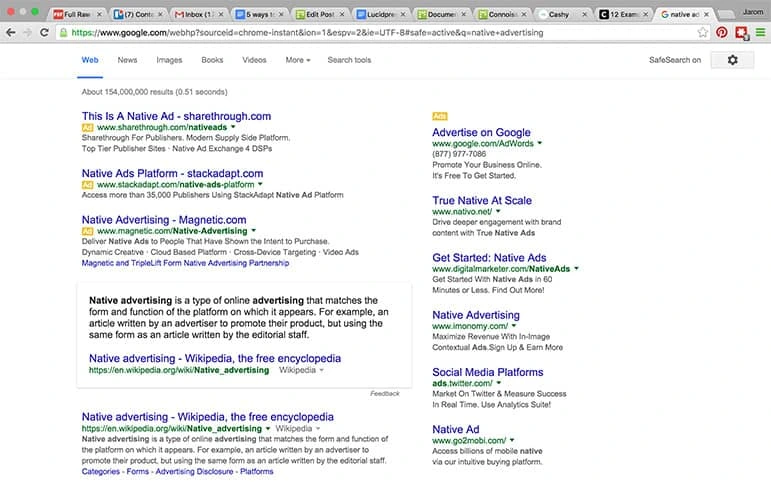This screenshot has width=771, height=482.
Task: Expand the More search categories dropdown
Action: pos(298,60)
